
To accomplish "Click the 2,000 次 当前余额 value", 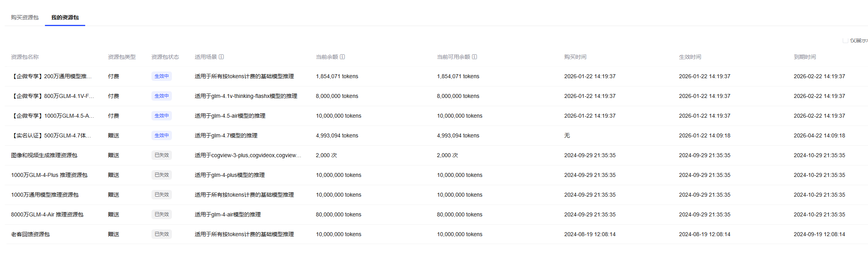I will [x=327, y=155].
